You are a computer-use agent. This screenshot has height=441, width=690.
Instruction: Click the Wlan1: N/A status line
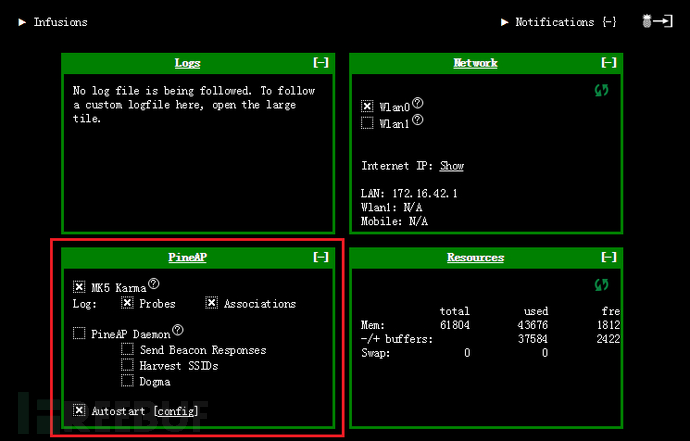coord(392,207)
